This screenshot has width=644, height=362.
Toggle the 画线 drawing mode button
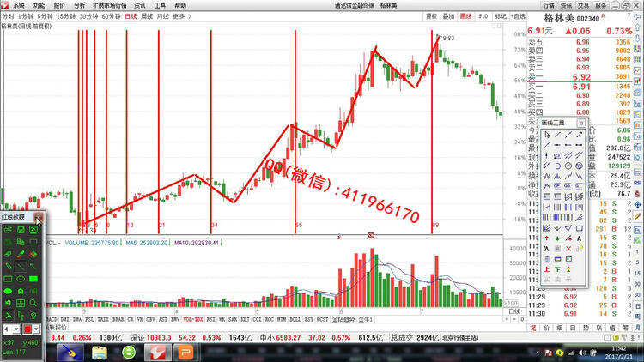(x=466, y=16)
